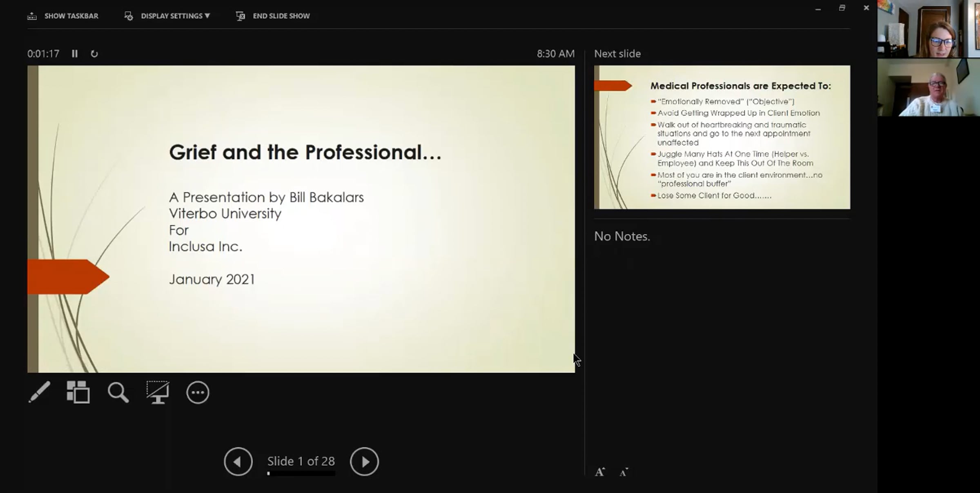Advance to the next slide arrow
980x493 pixels.
click(364, 462)
